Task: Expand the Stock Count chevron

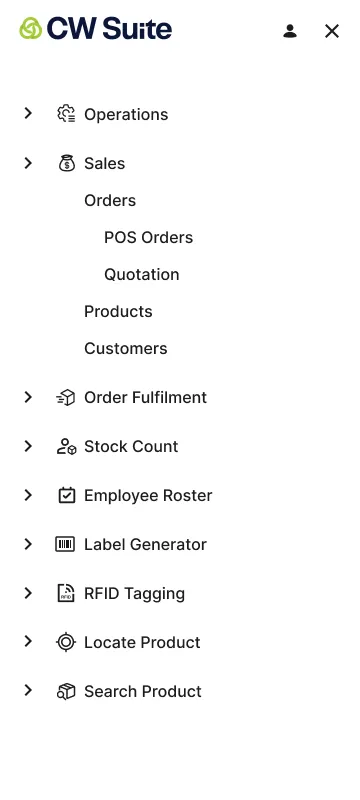Action: (x=28, y=446)
